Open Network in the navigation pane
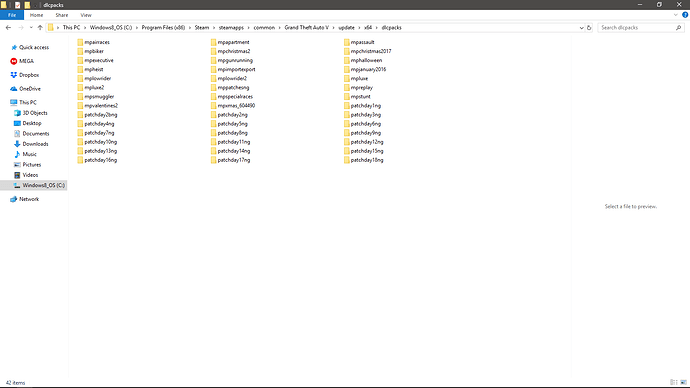Screen dimensions: 690x388 pos(25,199)
